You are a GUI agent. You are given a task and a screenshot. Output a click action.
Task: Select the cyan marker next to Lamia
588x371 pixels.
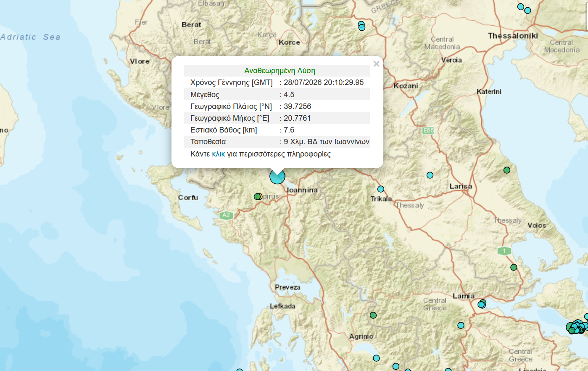pos(482,304)
